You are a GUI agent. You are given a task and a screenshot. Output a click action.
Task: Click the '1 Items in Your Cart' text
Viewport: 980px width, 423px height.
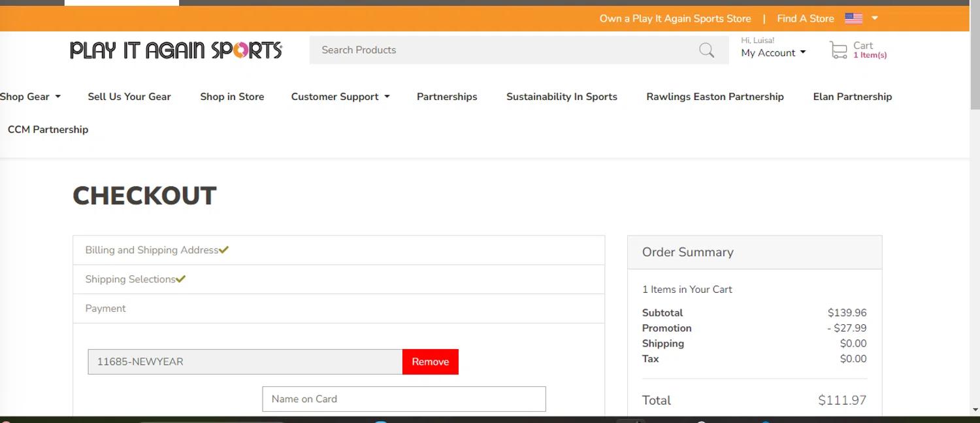click(687, 290)
